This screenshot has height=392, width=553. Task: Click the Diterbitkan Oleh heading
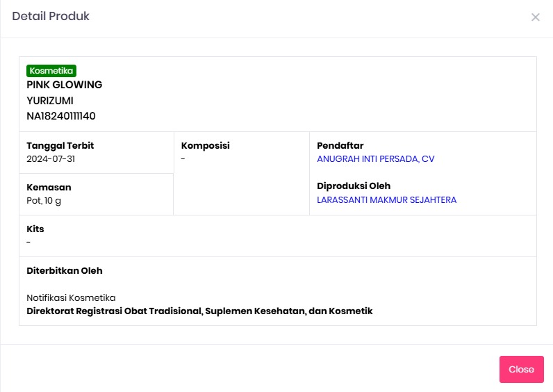(65, 270)
